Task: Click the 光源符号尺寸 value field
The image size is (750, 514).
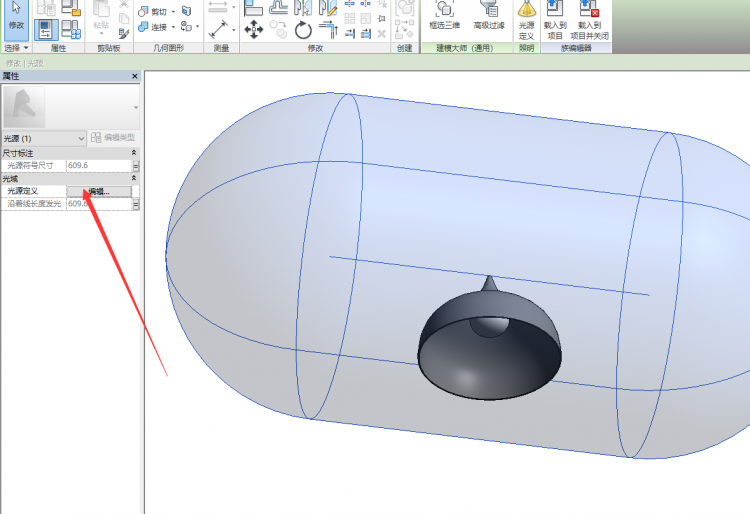Action: pos(98,166)
